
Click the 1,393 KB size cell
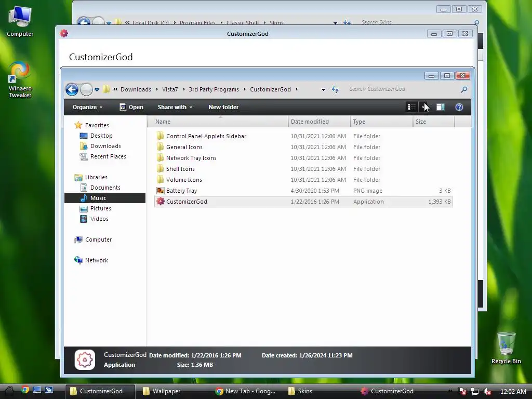(x=440, y=202)
